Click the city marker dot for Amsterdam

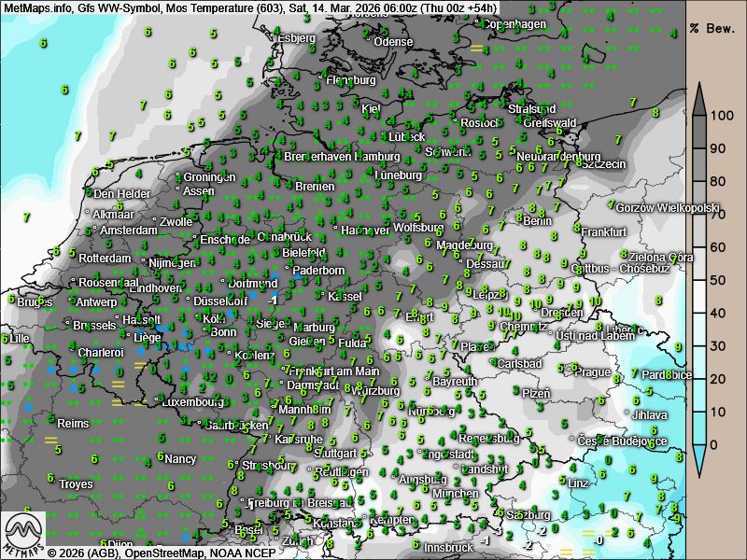tap(95, 231)
